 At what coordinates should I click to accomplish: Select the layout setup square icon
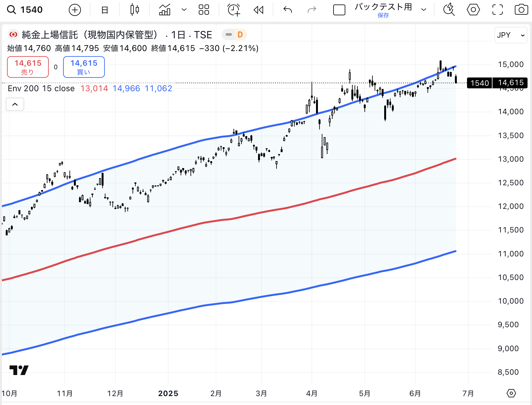[x=339, y=10]
